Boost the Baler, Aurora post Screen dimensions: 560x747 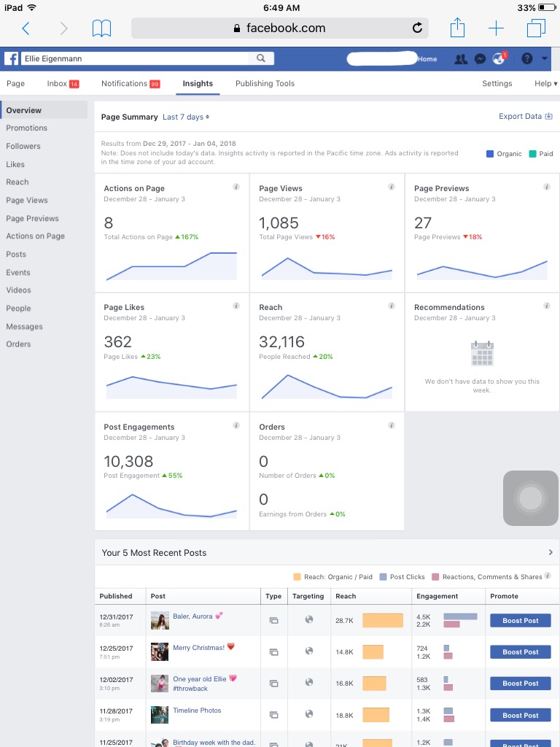point(521,620)
